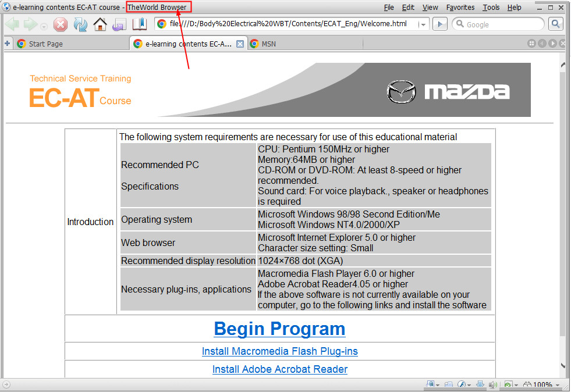The height and width of the screenshot is (392, 571).
Task: Click '1024×768 dot (XGA)' text
Action: click(300, 261)
